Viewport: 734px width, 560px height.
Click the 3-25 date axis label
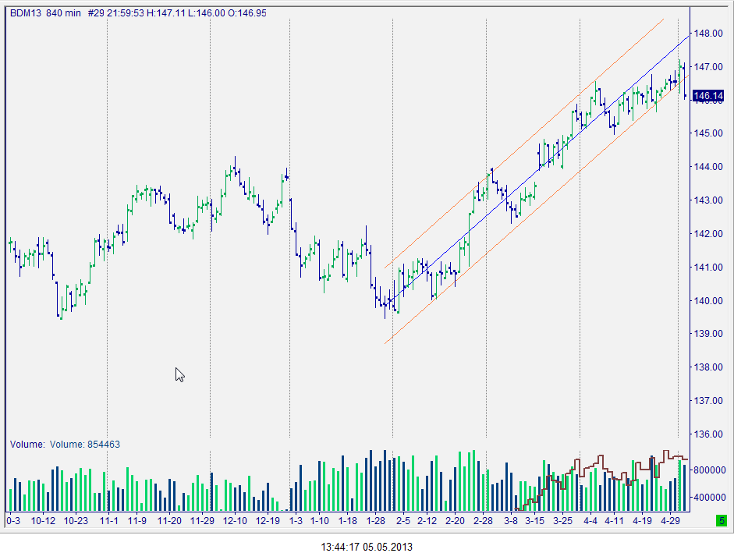click(x=562, y=521)
